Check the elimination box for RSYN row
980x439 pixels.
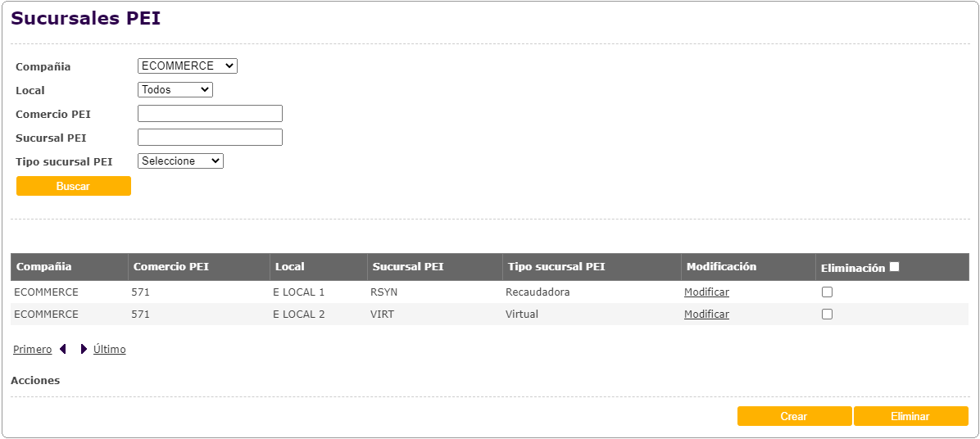[827, 292]
